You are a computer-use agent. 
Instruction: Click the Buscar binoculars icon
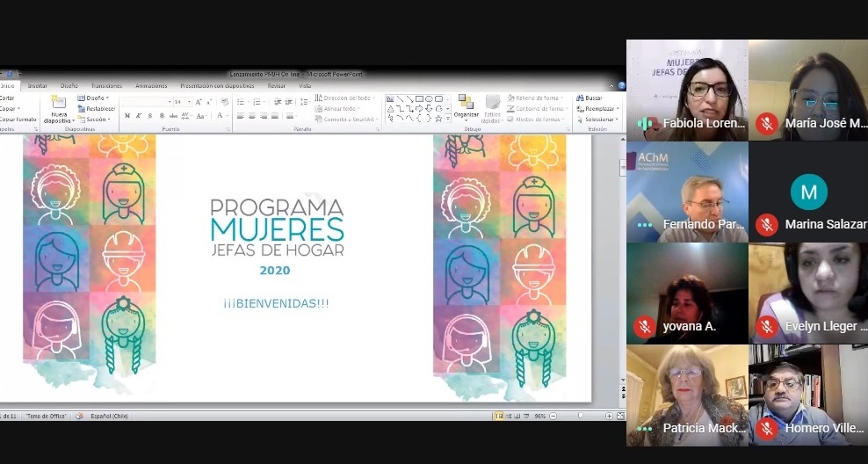coord(580,98)
